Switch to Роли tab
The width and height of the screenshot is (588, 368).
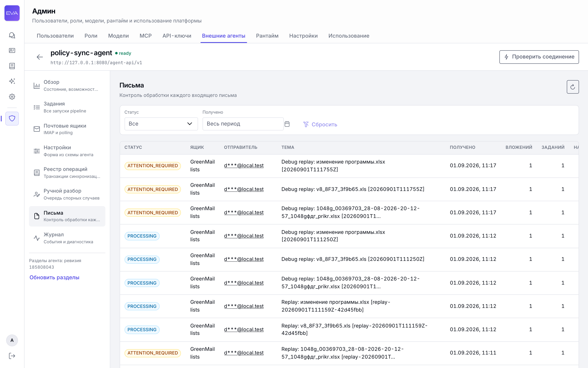91,36
